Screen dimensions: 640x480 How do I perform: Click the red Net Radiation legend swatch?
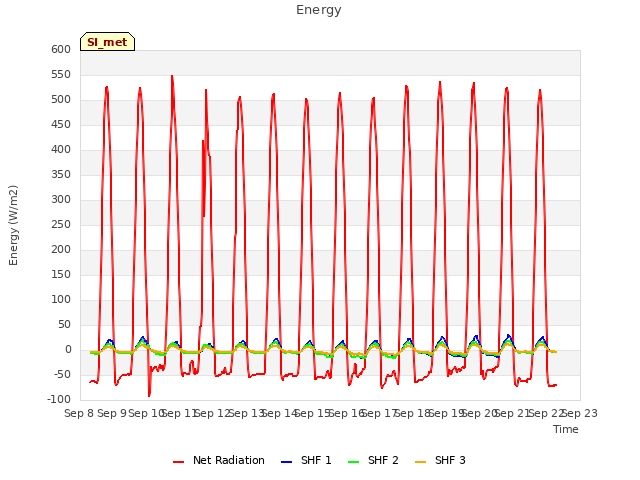coord(178,462)
